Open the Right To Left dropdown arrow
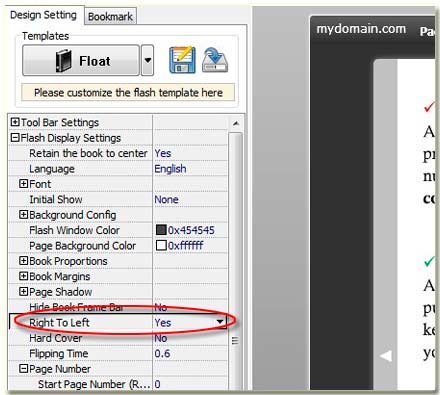This screenshot has height=395, width=440. [220, 322]
